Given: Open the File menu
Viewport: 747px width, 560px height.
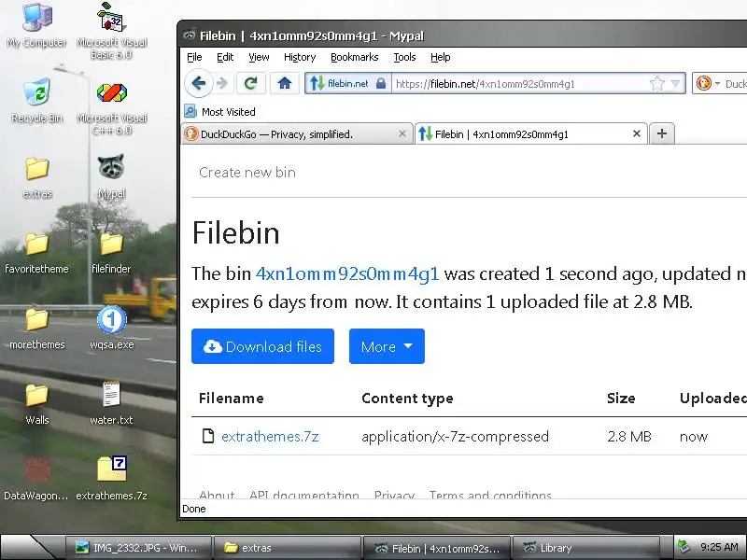Looking at the screenshot, I should tap(194, 57).
